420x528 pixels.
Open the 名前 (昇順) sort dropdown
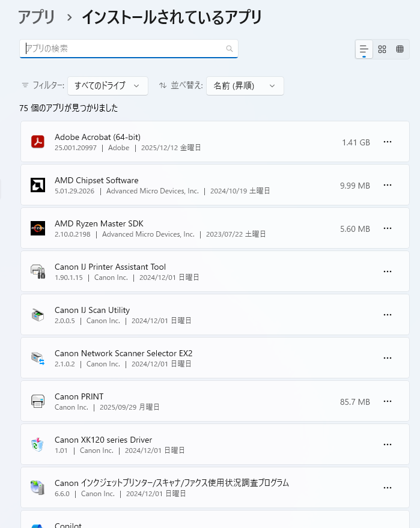coord(245,86)
